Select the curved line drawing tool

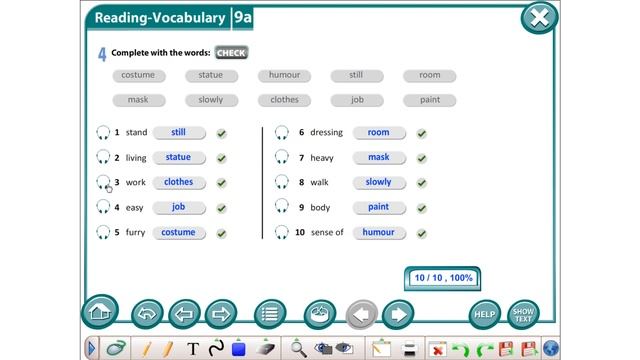216,348
